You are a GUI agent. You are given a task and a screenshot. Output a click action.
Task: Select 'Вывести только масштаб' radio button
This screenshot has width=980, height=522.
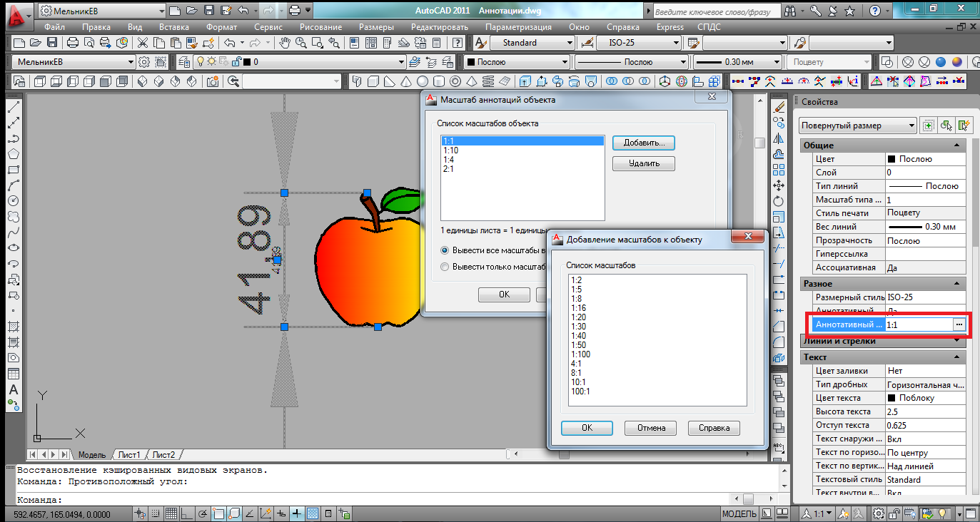(x=445, y=267)
